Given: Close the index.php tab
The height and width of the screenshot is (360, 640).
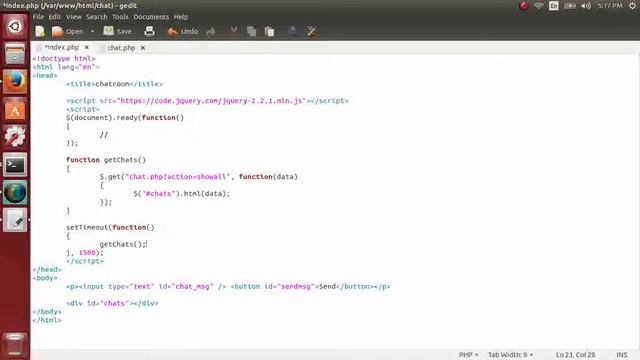Looking at the screenshot, I should click(87, 47).
